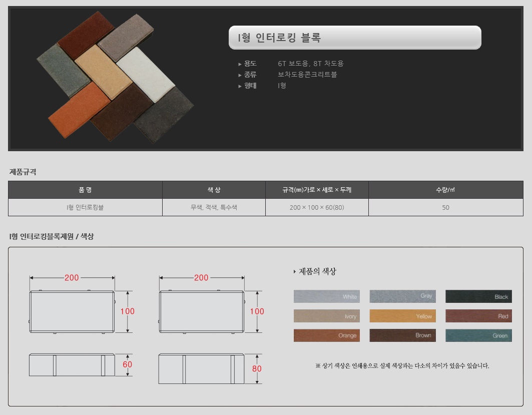The height and width of the screenshot is (415, 532).
Task: Click the 무색, 적색, 특수색 table cell
Action: [214, 207]
